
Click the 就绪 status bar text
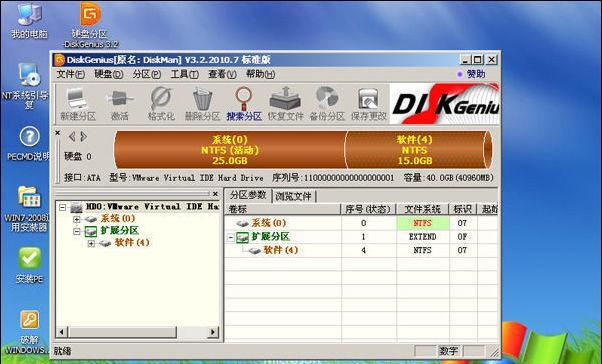[x=62, y=351]
